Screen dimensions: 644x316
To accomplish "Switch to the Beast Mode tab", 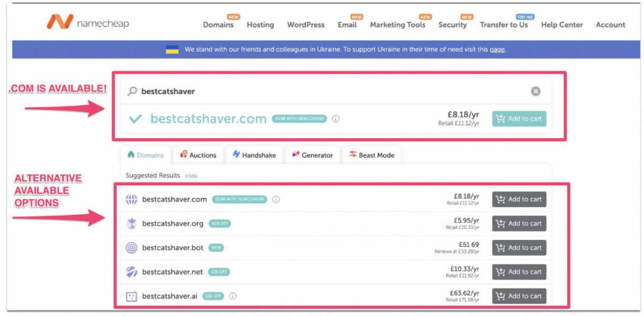I will pos(372,155).
